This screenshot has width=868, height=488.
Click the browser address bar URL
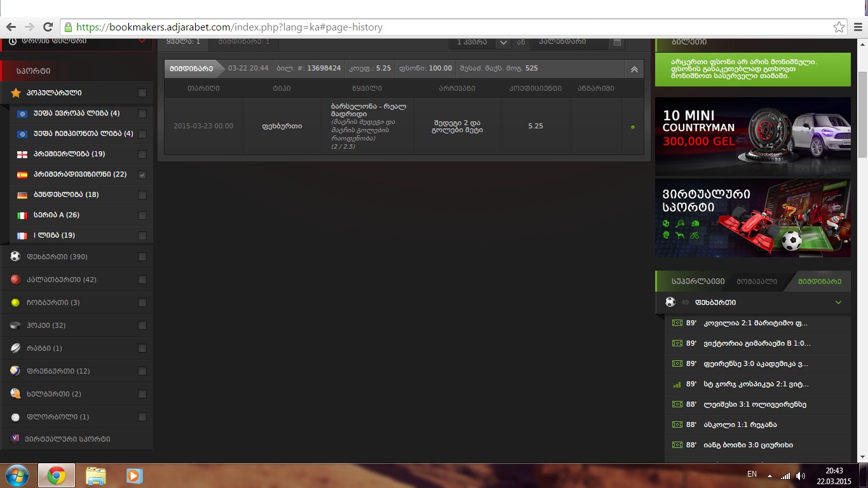coord(229,27)
